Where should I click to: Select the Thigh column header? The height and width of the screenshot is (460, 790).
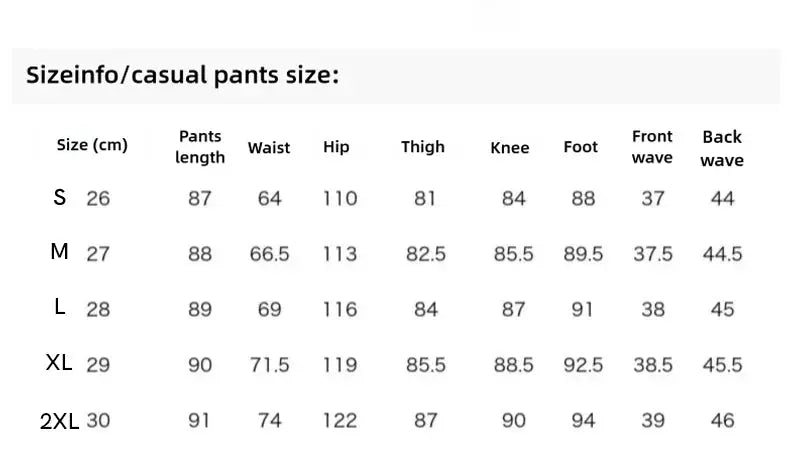pyautogui.click(x=423, y=147)
